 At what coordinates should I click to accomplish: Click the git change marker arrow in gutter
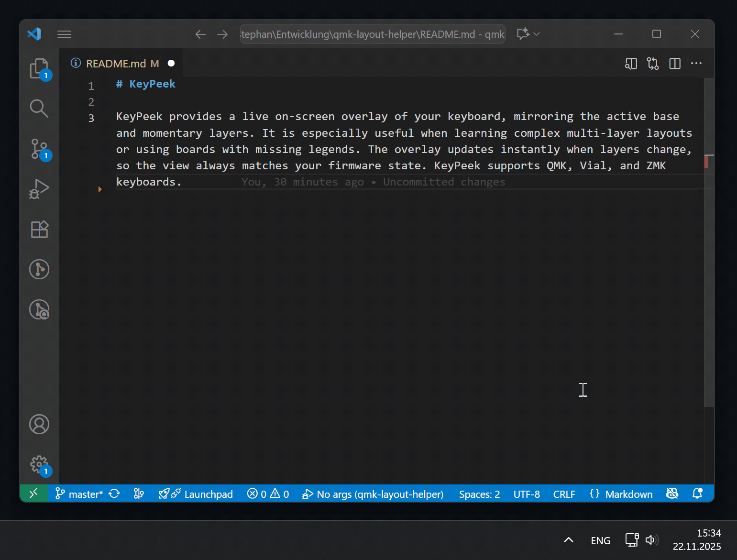tap(100, 189)
